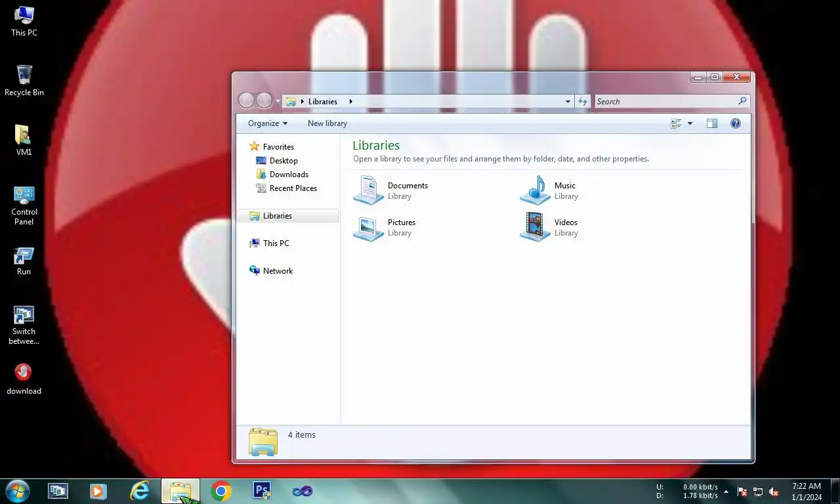Open Action Center flag tray icon
Viewport: 840px width, 504px height.
pyautogui.click(x=742, y=492)
